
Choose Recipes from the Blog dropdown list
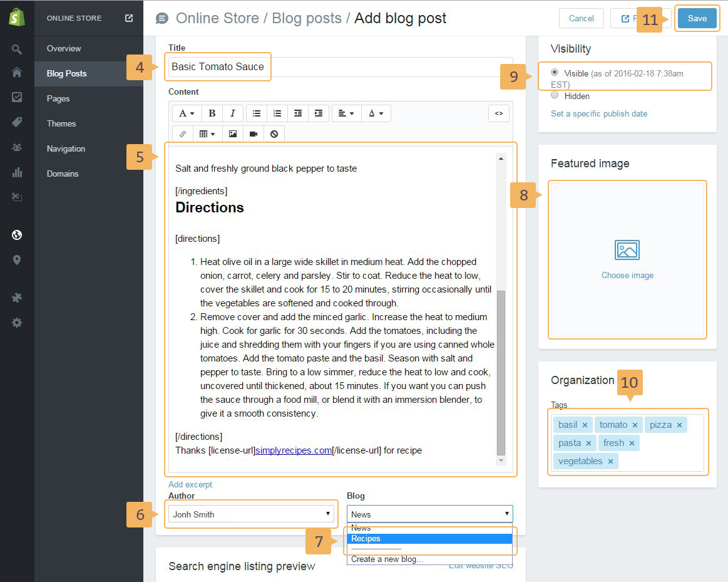pyautogui.click(x=429, y=539)
